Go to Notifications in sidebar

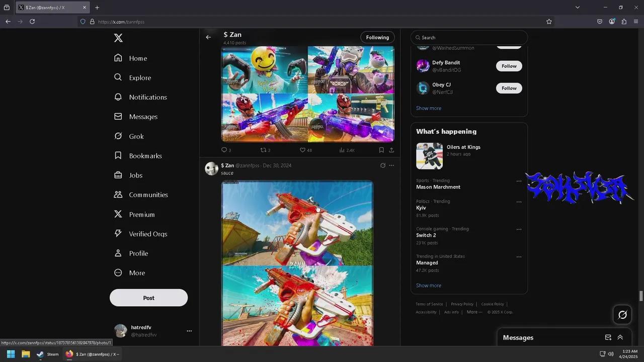(147, 97)
